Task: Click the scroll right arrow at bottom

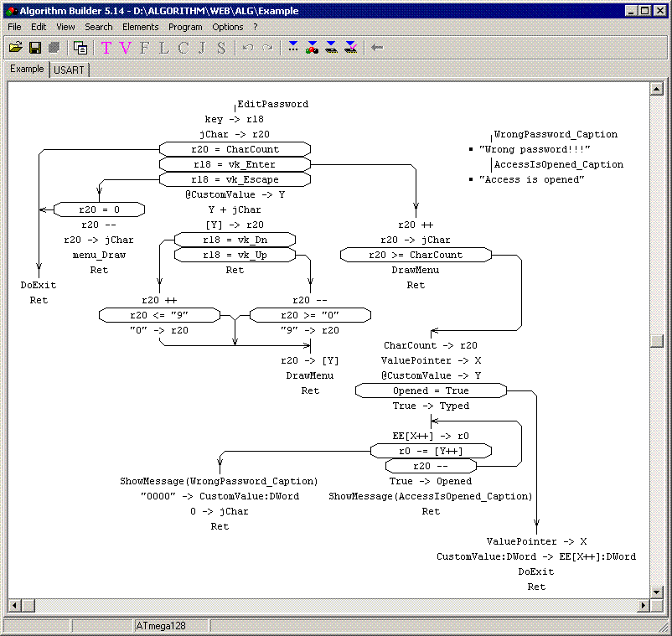Action: click(x=644, y=605)
